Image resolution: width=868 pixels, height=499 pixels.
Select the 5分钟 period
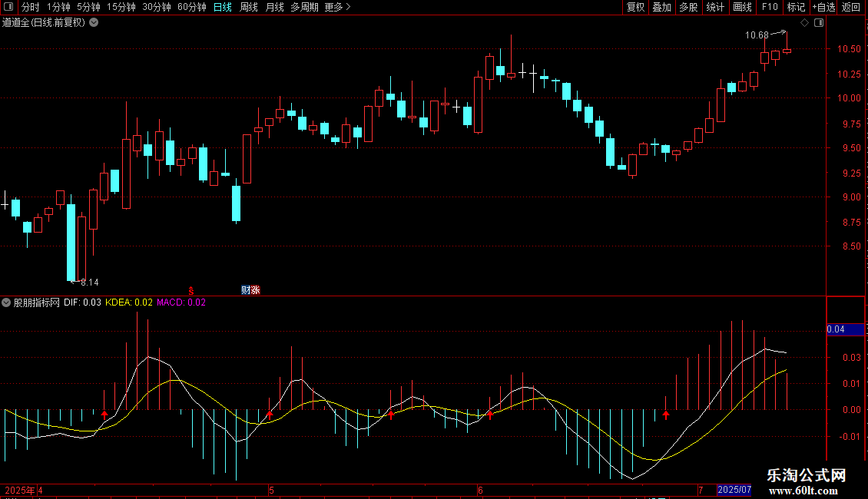pyautogui.click(x=88, y=7)
